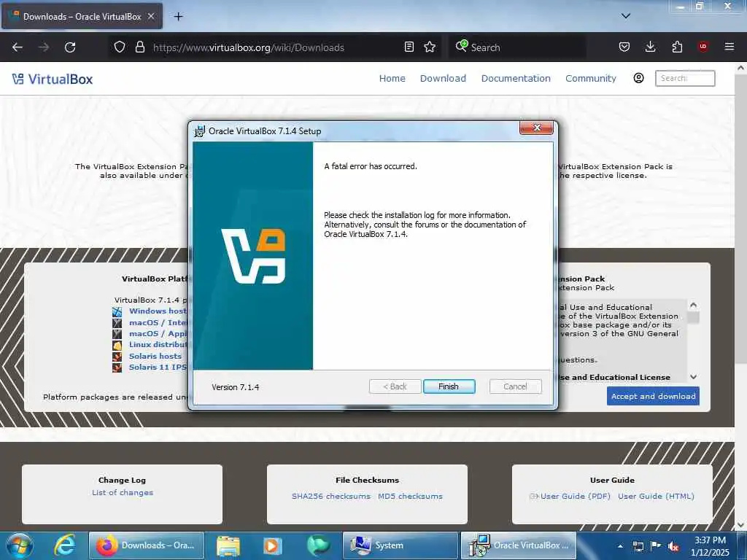Screen dimensions: 747x560
Task: Click the user account icon on website
Action: (638, 78)
